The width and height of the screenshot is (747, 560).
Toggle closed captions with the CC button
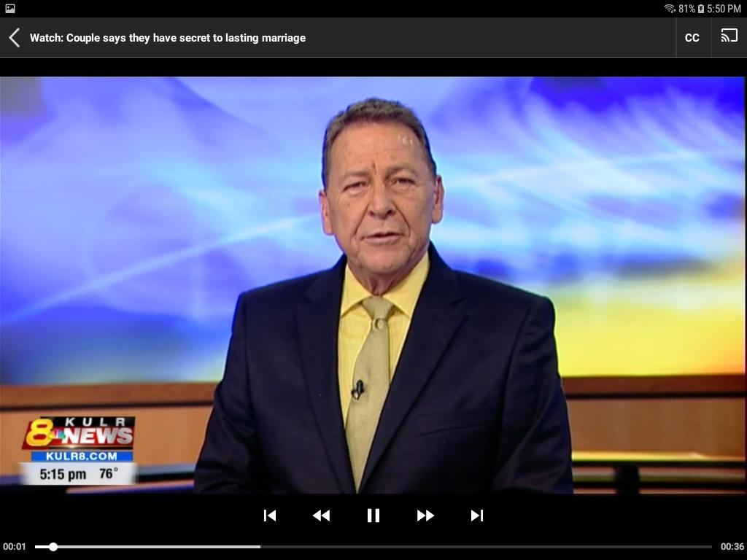(692, 38)
